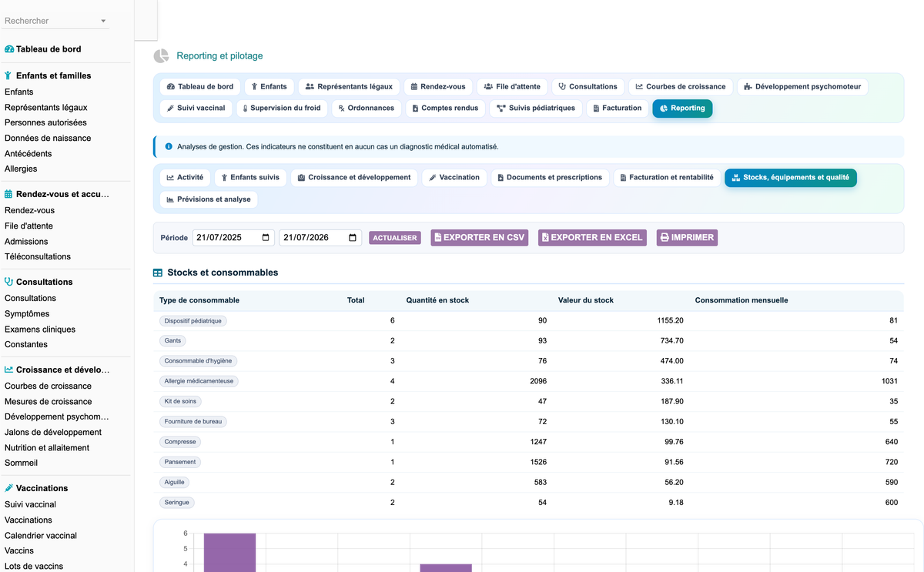
Task: Click the ACTUALISER button
Action: pos(395,238)
